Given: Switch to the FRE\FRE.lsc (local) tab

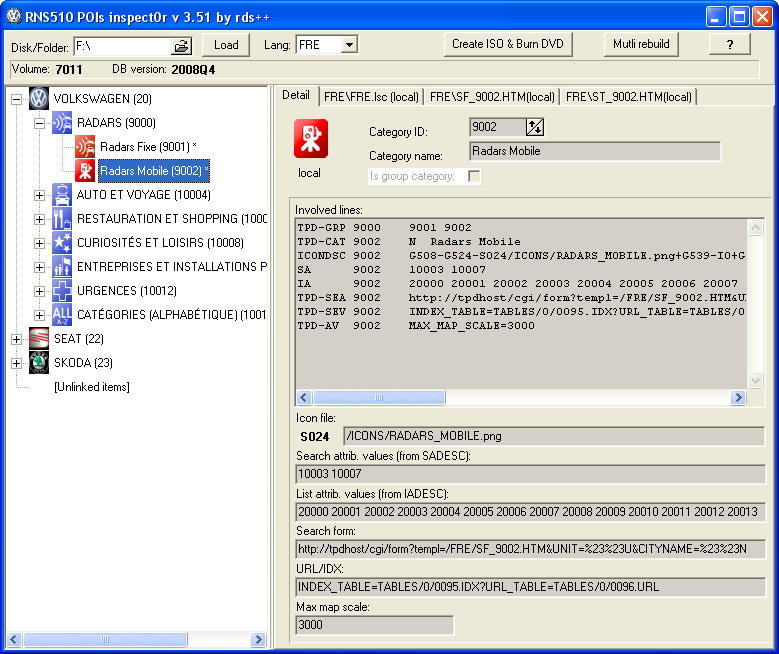Looking at the screenshot, I should click(370, 96).
